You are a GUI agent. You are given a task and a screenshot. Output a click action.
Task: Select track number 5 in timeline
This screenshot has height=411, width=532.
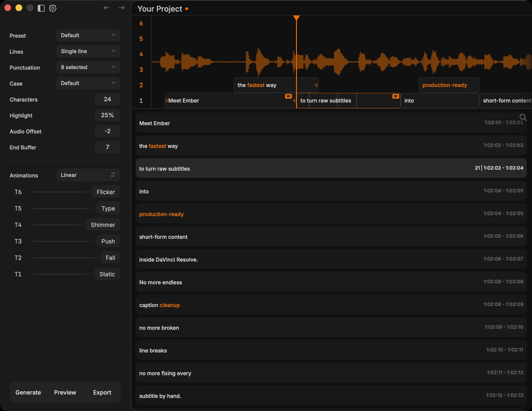point(141,39)
